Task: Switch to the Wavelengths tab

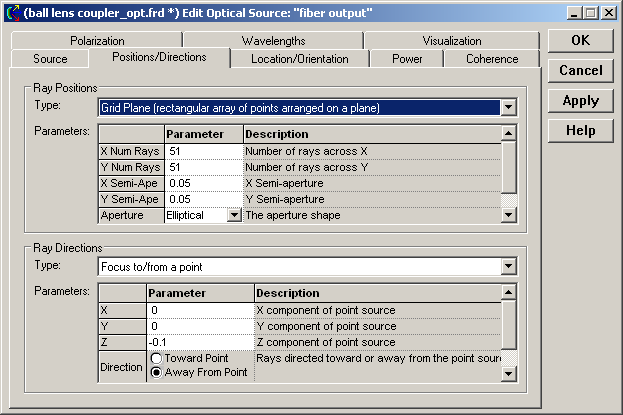Action: click(x=273, y=41)
